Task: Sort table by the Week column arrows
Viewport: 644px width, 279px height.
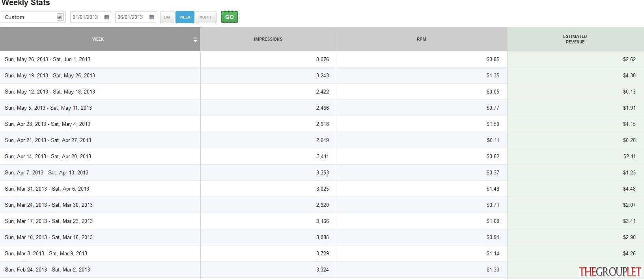Action: pos(195,39)
